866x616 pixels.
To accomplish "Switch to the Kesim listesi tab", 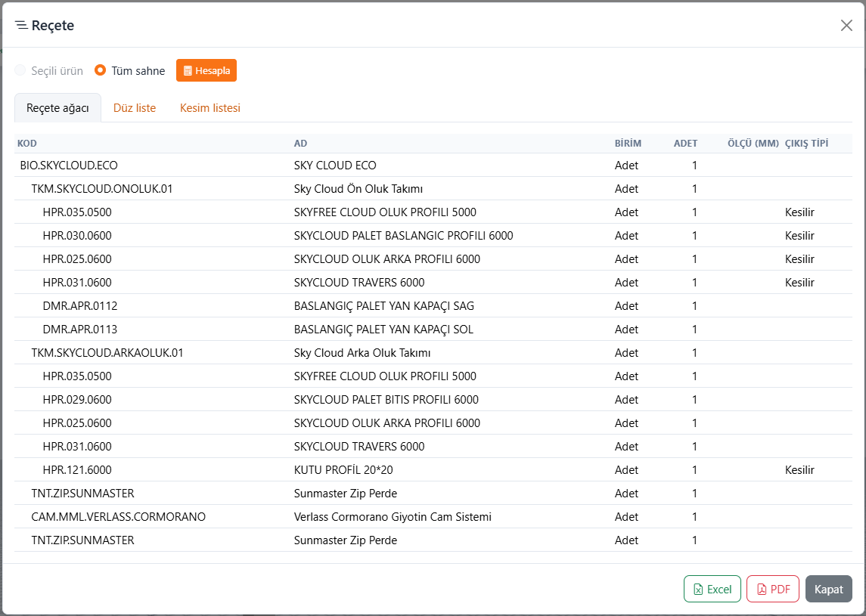I will 210,107.
